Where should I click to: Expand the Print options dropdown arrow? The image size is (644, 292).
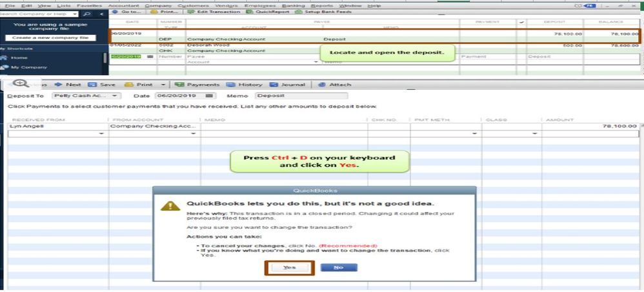tap(163, 85)
